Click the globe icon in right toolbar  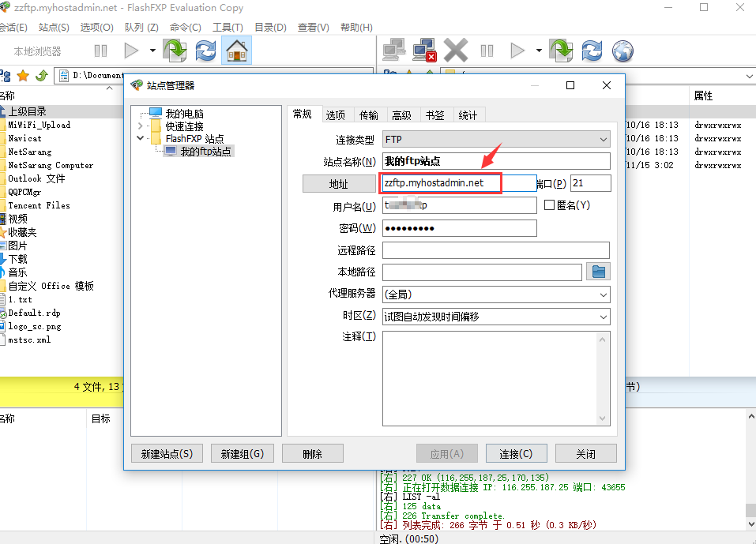(x=623, y=51)
